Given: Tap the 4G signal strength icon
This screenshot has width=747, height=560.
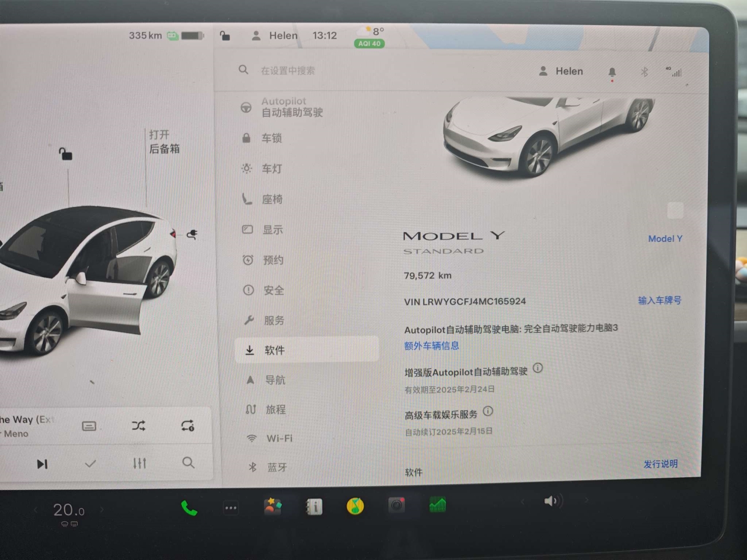Looking at the screenshot, I should [x=674, y=72].
